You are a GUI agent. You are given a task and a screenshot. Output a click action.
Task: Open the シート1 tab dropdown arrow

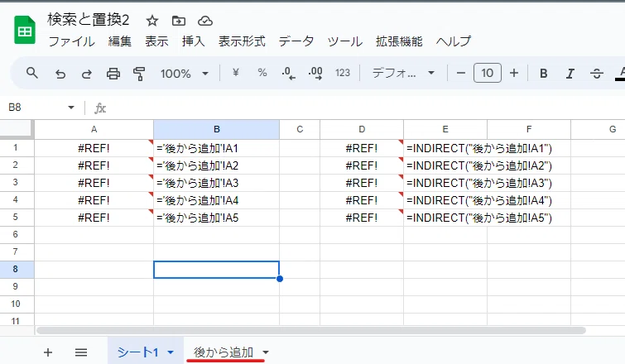coord(171,352)
